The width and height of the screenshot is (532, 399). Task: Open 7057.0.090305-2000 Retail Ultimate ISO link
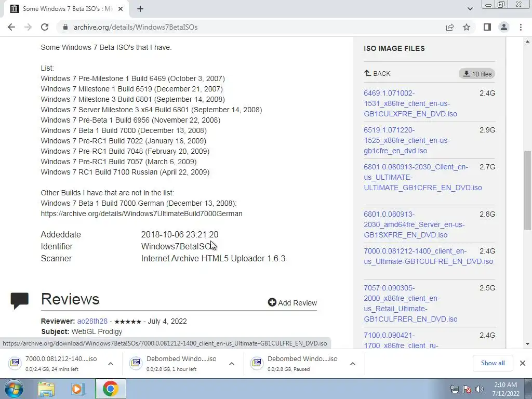(x=410, y=303)
